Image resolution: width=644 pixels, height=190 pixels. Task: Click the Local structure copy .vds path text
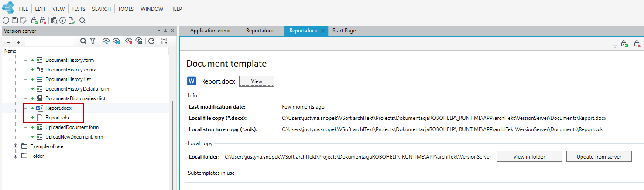click(442, 129)
